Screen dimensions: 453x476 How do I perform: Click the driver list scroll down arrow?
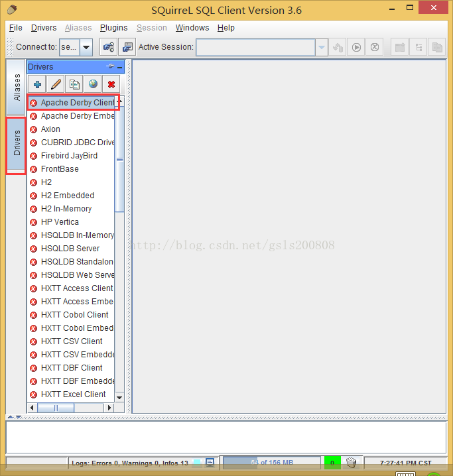(119, 397)
